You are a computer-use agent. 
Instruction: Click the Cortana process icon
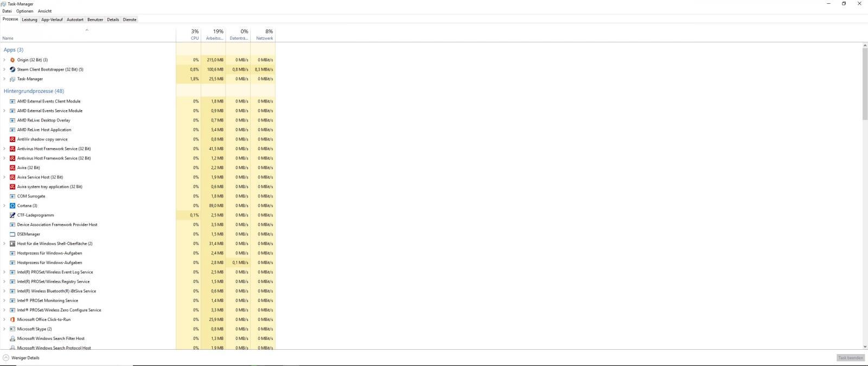(x=12, y=206)
